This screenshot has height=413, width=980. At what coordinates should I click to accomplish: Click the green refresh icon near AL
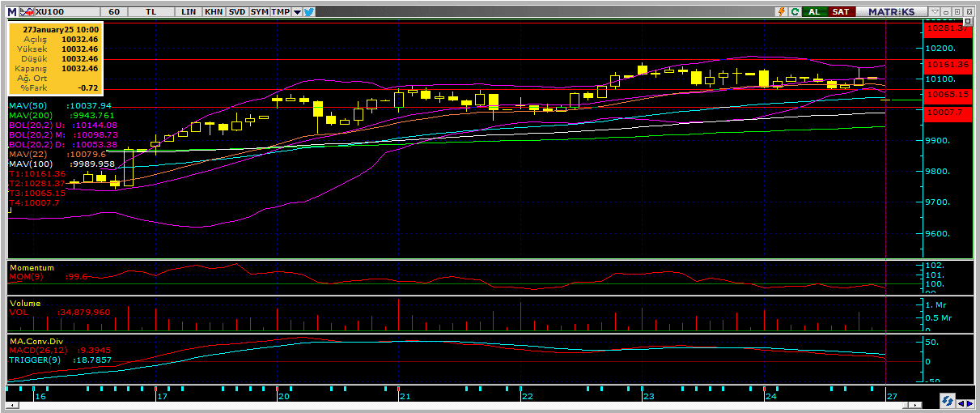795,12
